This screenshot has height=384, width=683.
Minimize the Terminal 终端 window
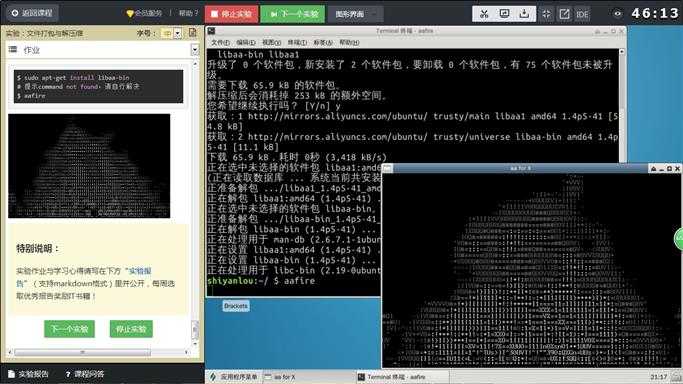coord(605,31)
